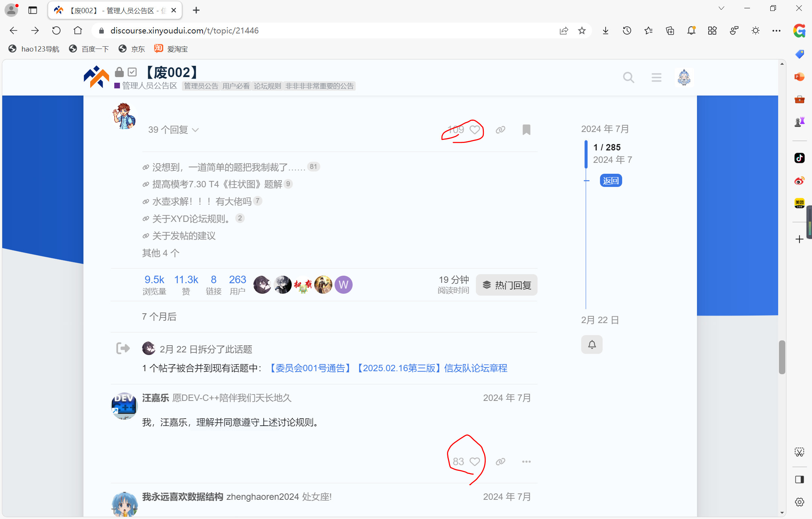Click the 8 链接 statistic
Viewport: 812px width, 519px height.
coord(214,285)
